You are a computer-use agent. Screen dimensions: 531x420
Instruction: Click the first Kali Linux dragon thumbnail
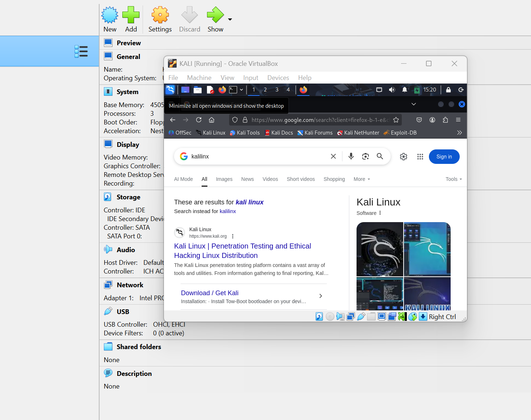(x=380, y=249)
